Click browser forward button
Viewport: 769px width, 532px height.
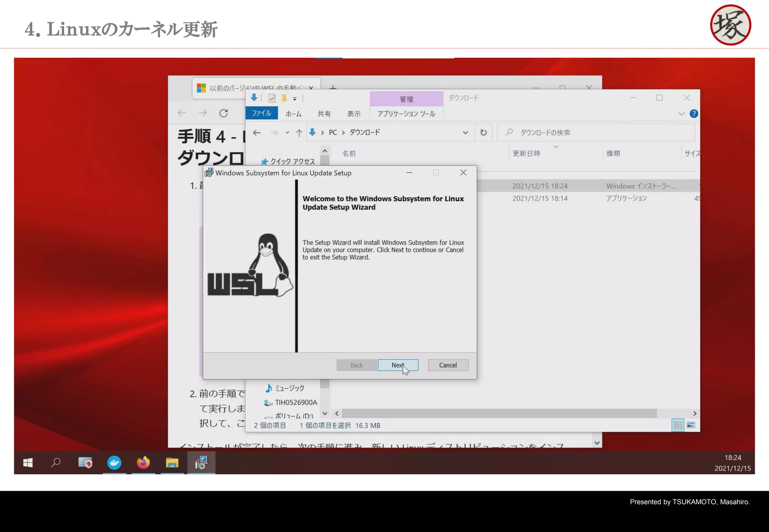(203, 113)
